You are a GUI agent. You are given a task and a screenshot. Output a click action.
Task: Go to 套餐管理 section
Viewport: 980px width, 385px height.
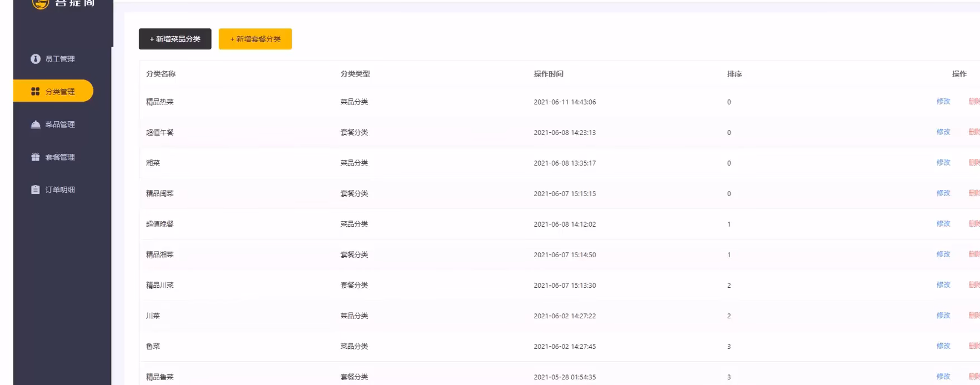59,157
